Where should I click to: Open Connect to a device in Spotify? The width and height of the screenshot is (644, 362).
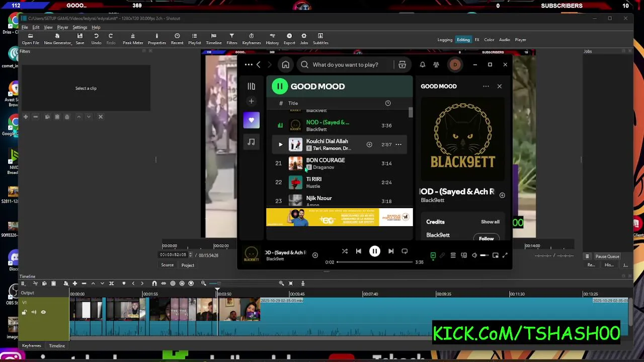[x=464, y=255]
